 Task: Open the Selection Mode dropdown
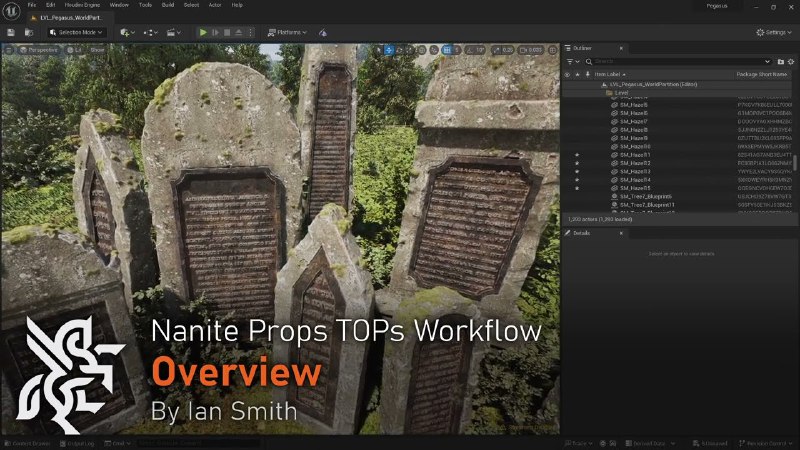click(77, 33)
